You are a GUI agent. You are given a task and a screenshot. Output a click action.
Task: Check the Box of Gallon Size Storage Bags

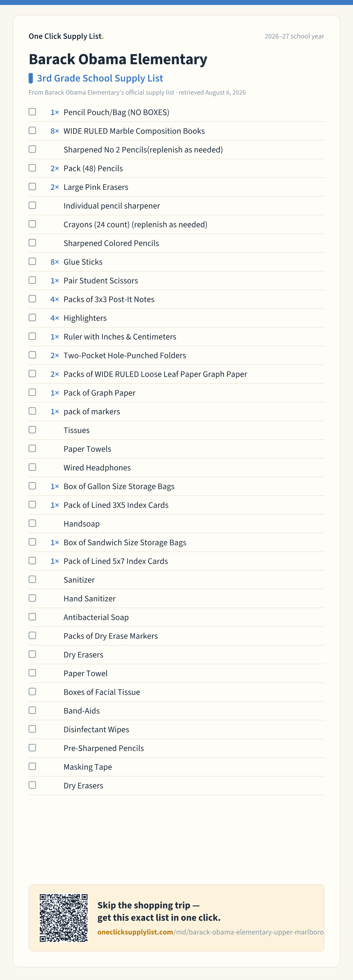coord(32,486)
